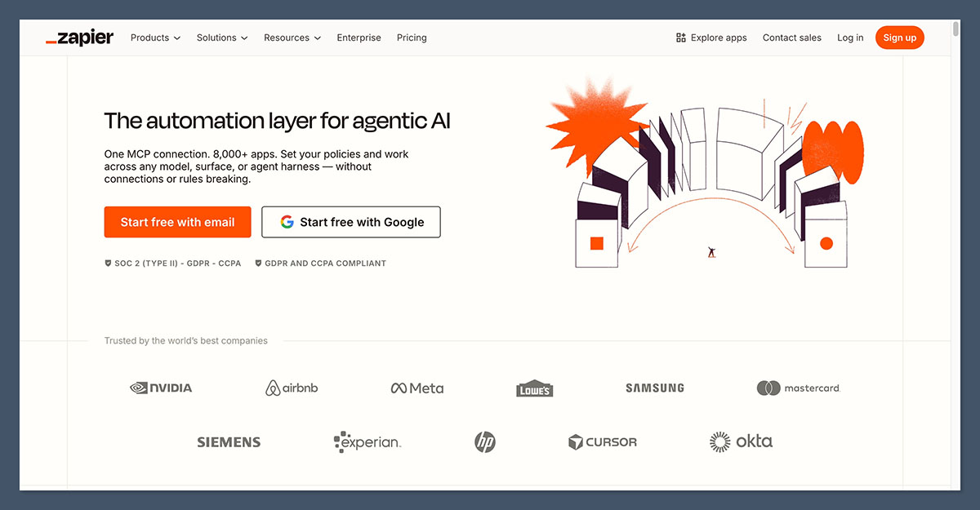The image size is (980, 510).
Task: Click the NVIDIA company logo
Action: (x=161, y=388)
